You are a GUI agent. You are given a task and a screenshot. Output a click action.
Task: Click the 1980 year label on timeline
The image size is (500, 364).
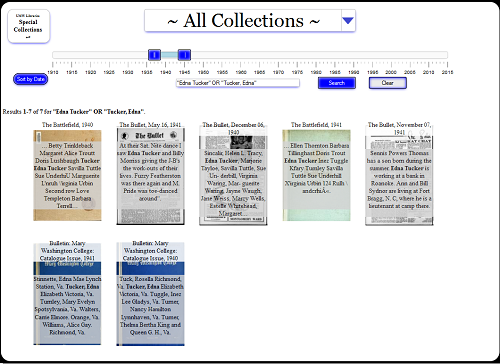pos(316,72)
